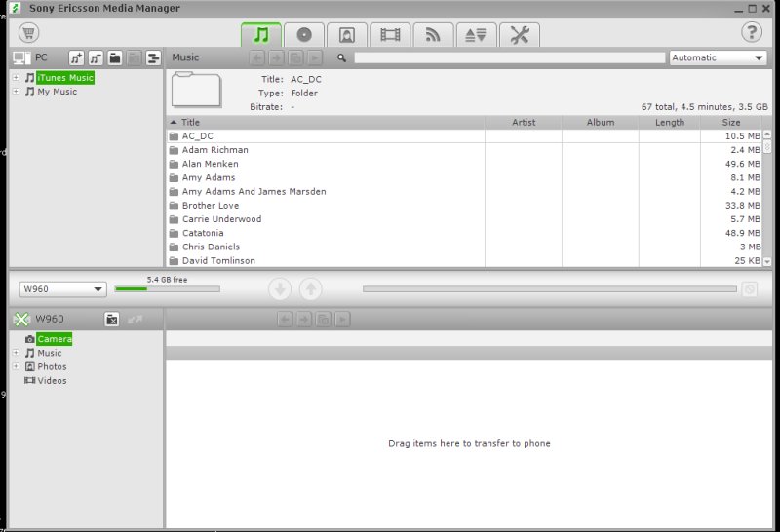Open Help question mark
The height and width of the screenshot is (532, 780).
pyautogui.click(x=752, y=33)
